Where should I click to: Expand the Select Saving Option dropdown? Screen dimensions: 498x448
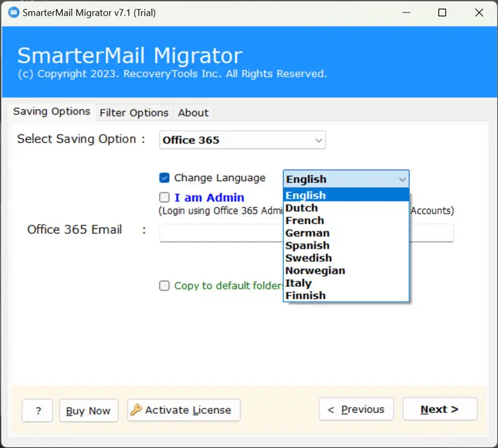[318, 140]
